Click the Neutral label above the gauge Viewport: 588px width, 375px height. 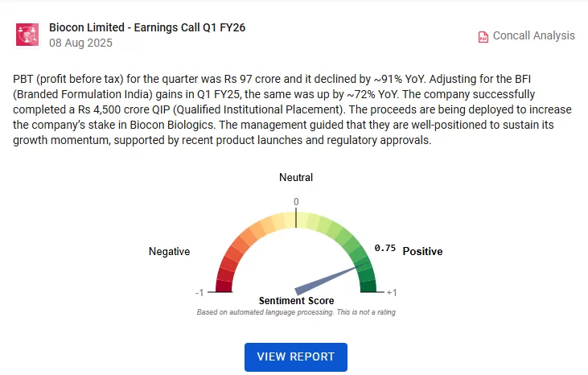point(296,177)
